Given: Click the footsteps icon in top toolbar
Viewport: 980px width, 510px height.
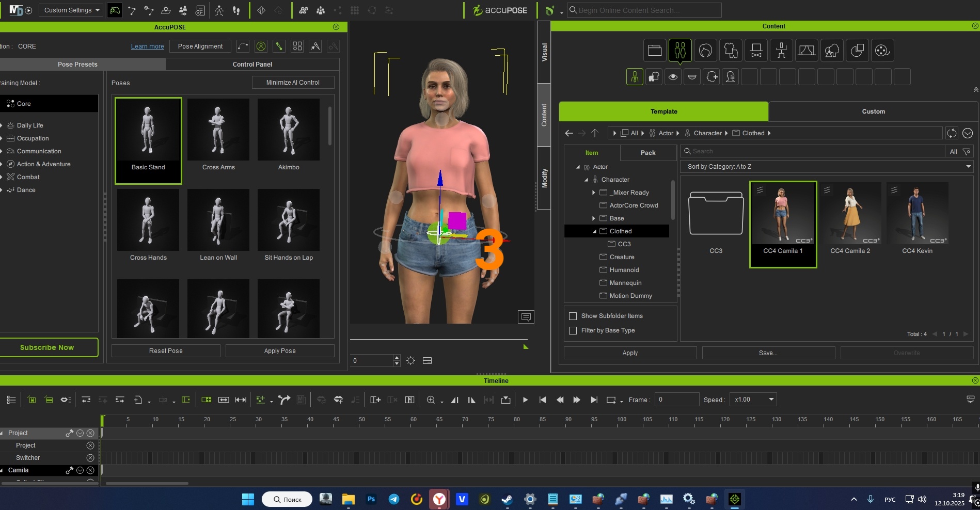Looking at the screenshot, I should coord(236,10).
